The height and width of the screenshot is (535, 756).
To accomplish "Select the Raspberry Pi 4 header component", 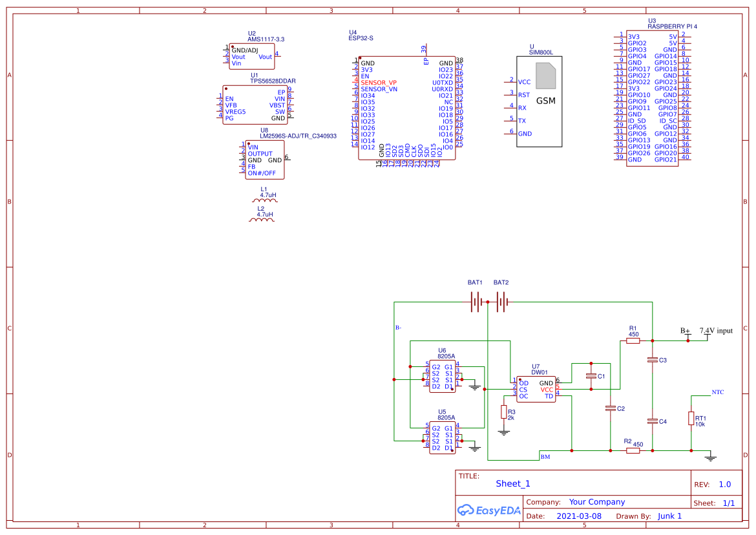I will pyautogui.click(x=652, y=98).
